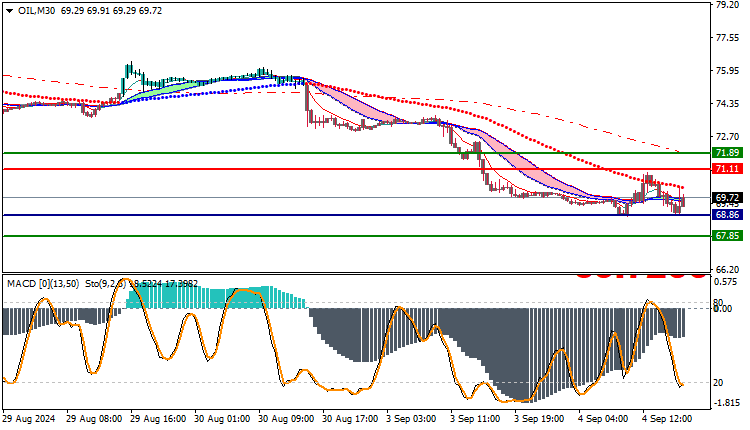
Task: Select the green 67.85 price level label
Action: pos(727,236)
